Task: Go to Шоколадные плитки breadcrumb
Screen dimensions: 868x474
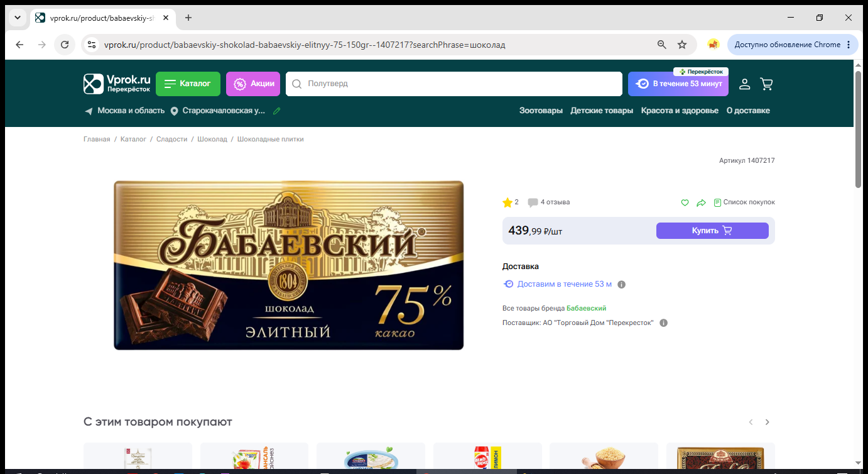Action: tap(271, 140)
